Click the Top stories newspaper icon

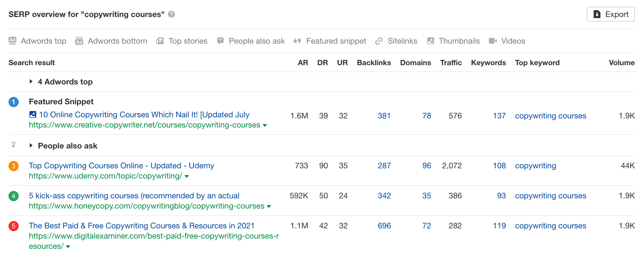pyautogui.click(x=160, y=41)
